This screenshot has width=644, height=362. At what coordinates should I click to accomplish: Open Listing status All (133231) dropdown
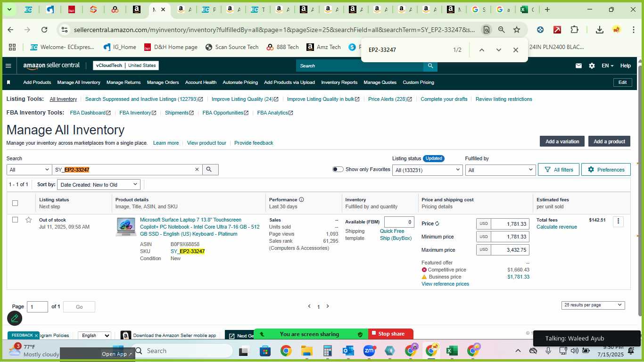[427, 170]
